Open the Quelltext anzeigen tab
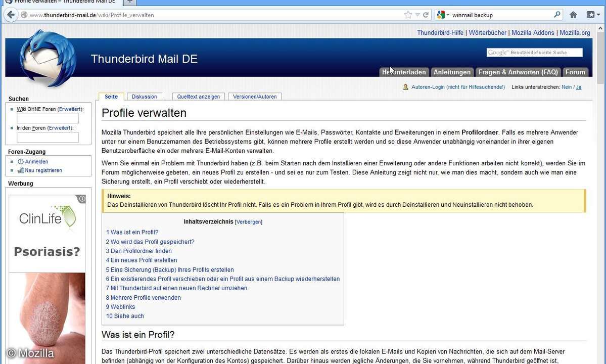 click(x=198, y=97)
